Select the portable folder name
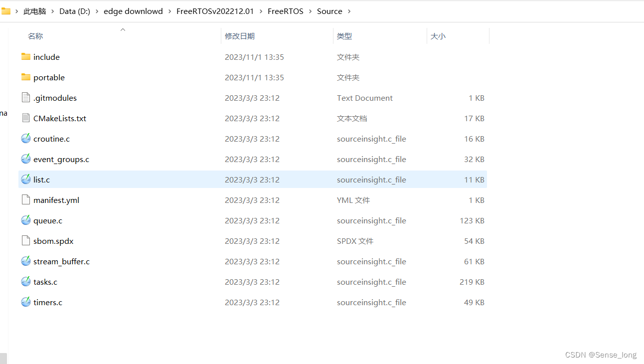Screen dimensions: 644x364 tap(49, 77)
